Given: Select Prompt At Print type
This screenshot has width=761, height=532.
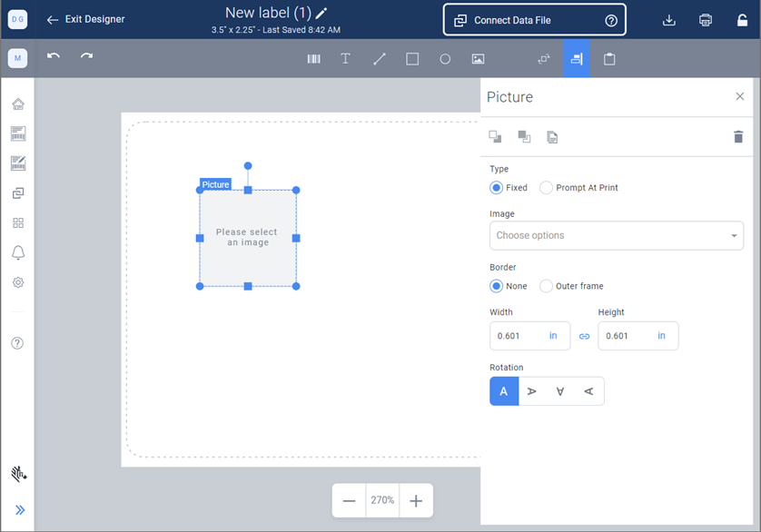Looking at the screenshot, I should point(546,188).
